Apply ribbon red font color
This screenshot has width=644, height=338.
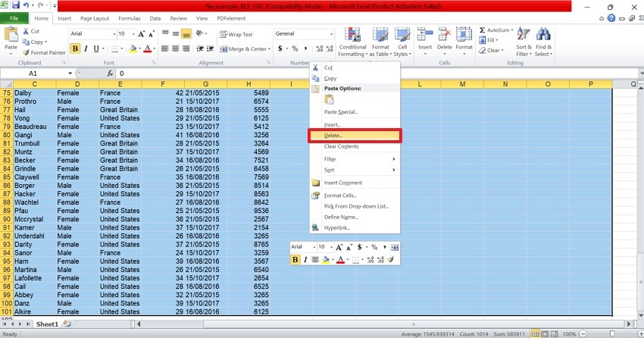(148, 49)
